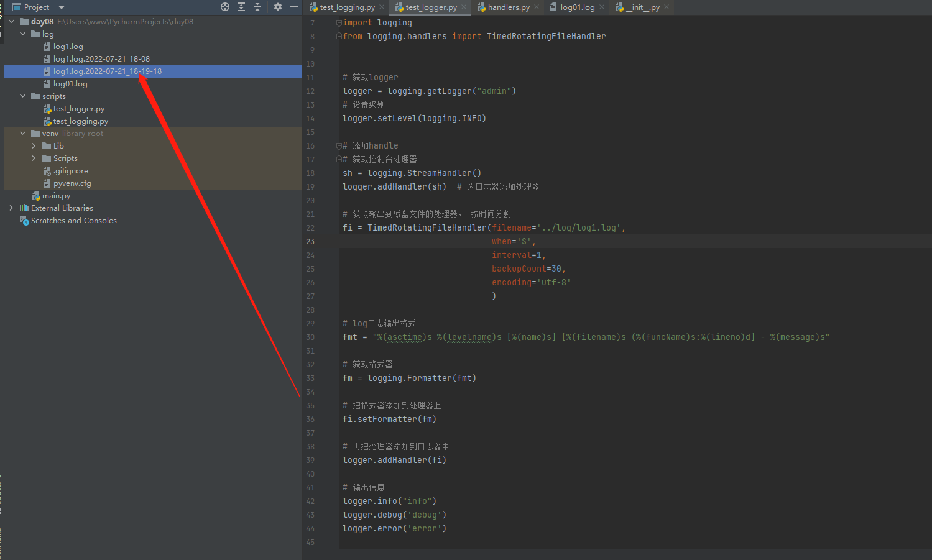Select the day08 project root folder
Screen dimensions: 932x560
click(42, 22)
